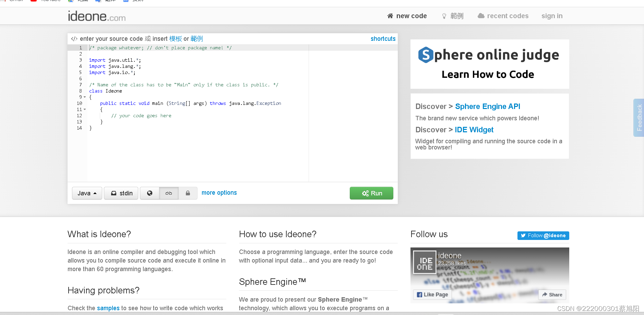
Task: Click the ideone.com logo
Action: pos(97,16)
